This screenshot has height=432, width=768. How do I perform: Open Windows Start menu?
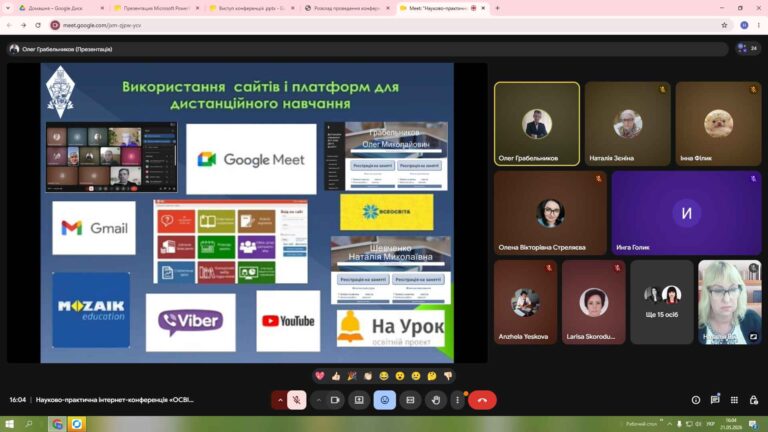(9, 424)
